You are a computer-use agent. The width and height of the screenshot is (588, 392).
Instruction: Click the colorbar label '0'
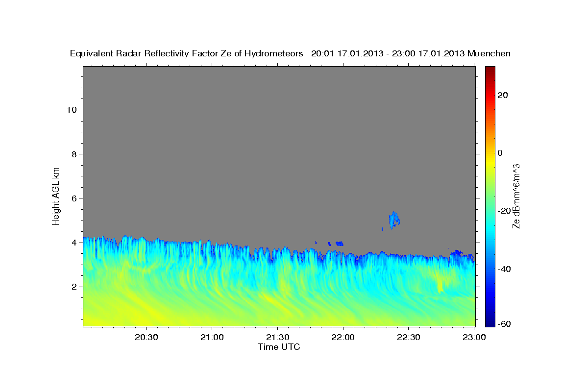coord(500,153)
